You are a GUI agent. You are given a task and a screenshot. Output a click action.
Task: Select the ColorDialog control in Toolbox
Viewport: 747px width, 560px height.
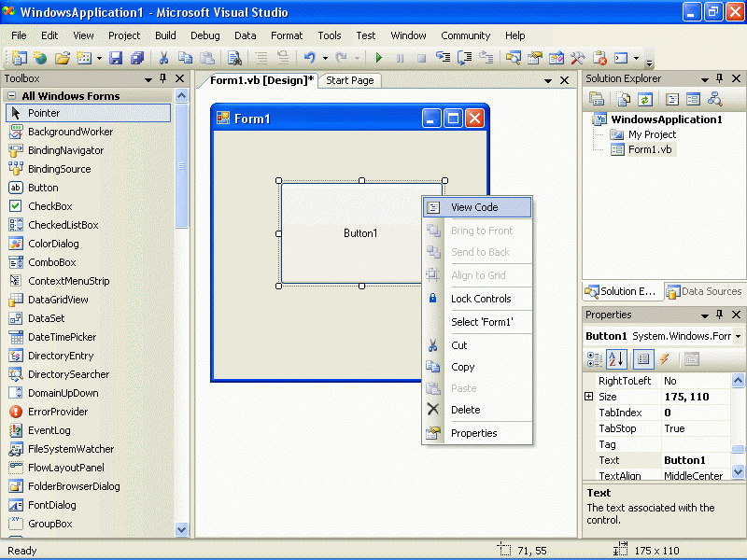pos(88,244)
